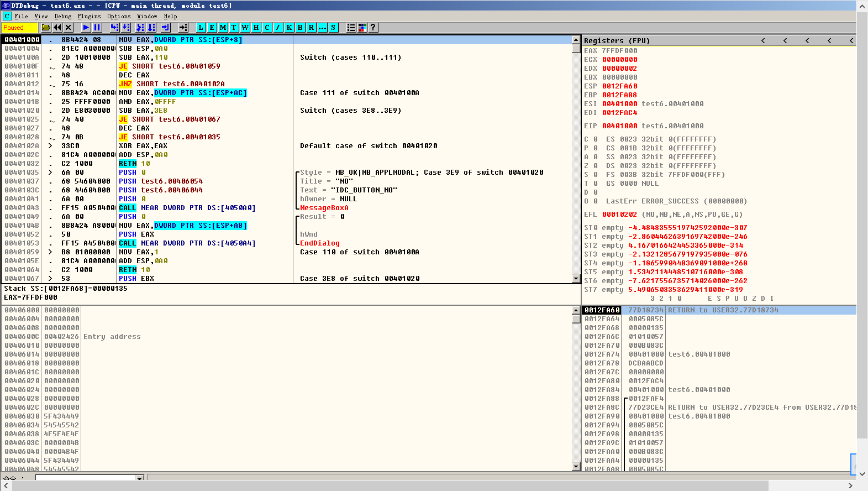Open the Plugins menu
868x491 pixels.
pos(90,17)
